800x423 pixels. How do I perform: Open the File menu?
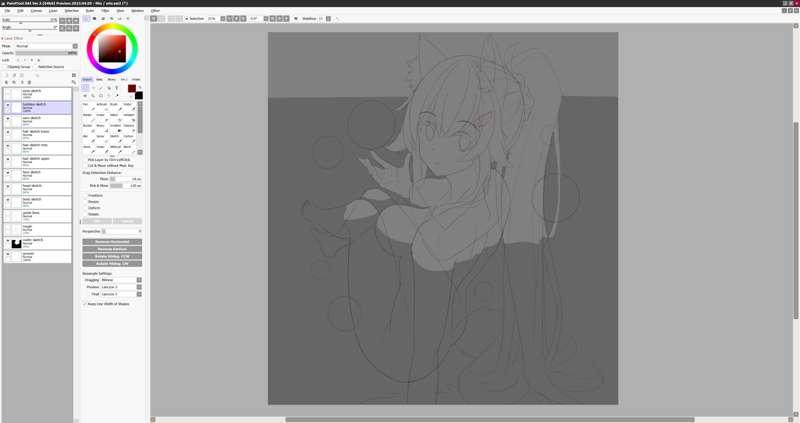(7, 11)
